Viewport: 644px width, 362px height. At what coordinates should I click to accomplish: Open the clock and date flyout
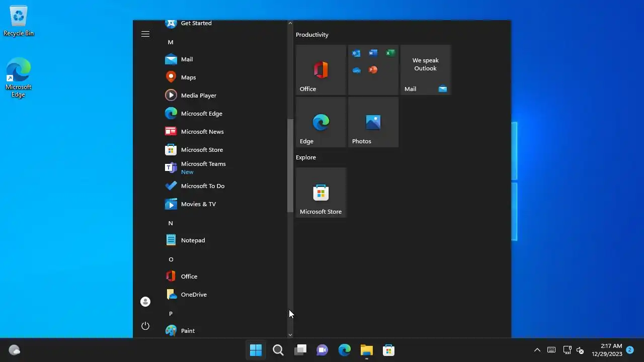point(606,350)
